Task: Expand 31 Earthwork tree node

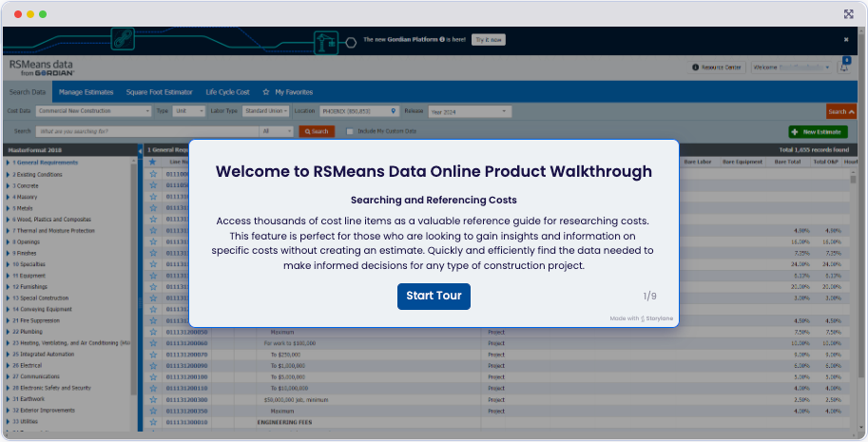Action: [x=8, y=399]
